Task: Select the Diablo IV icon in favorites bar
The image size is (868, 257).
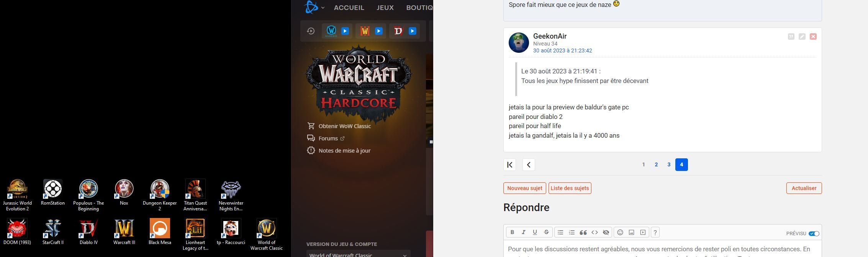Action: 398,31
